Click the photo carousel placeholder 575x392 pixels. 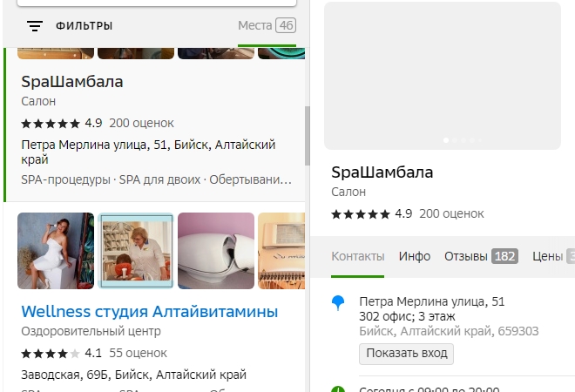[443, 75]
